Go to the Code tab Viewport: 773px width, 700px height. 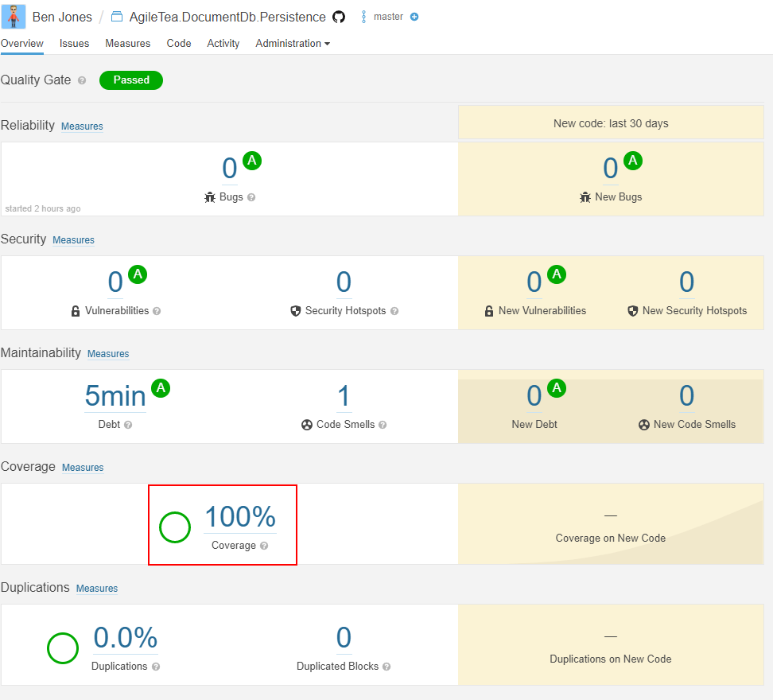[179, 44]
